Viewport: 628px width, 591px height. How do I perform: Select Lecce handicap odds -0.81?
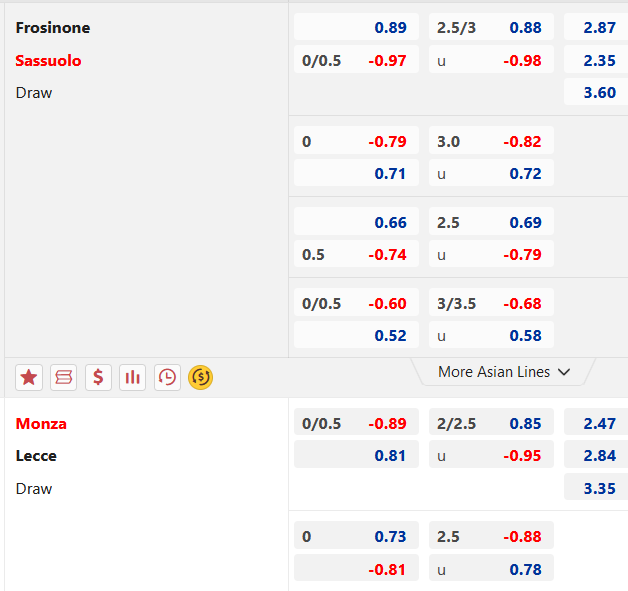[356, 568]
